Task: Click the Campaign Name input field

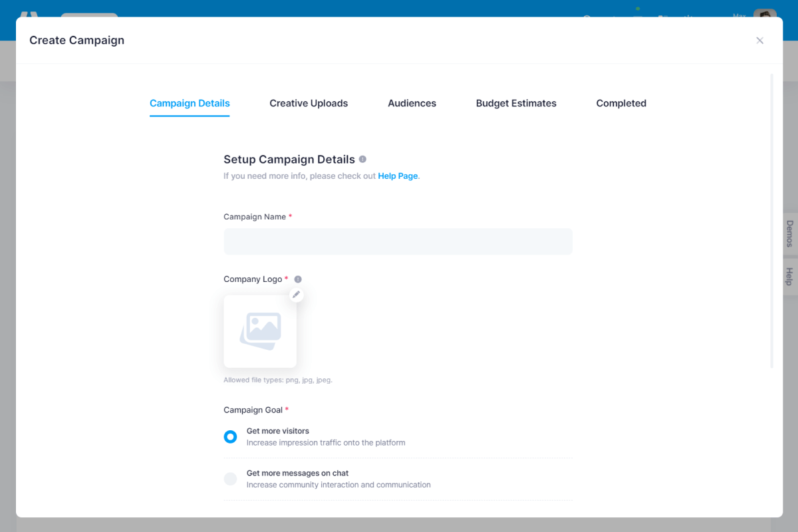Action: [x=398, y=241]
